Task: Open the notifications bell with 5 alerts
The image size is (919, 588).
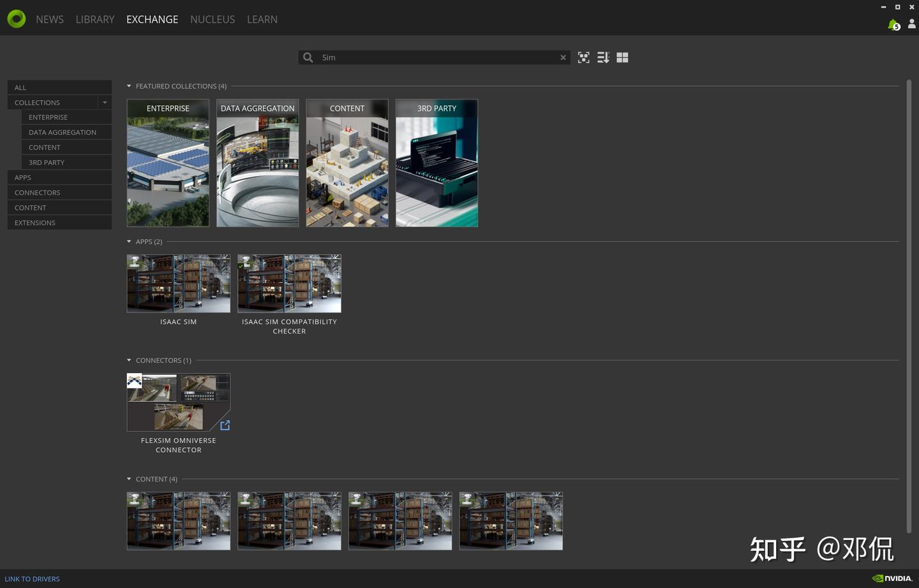Action: 893,24
